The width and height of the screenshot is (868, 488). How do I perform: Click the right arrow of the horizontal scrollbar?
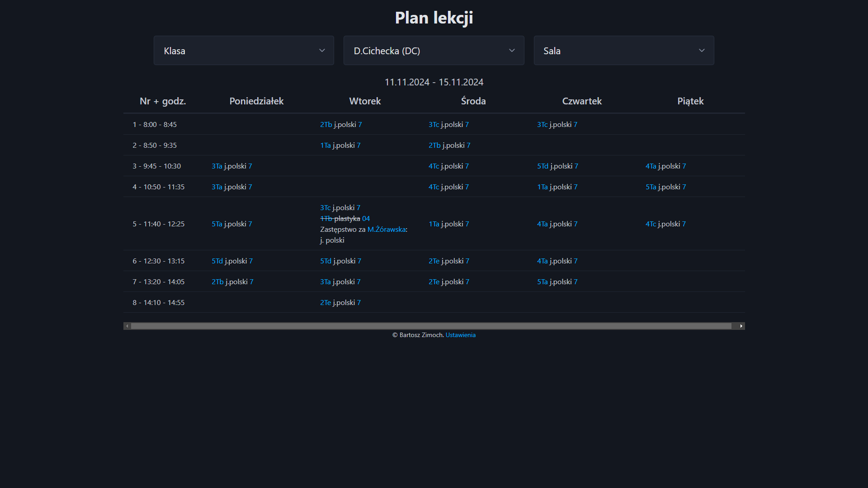741,325
